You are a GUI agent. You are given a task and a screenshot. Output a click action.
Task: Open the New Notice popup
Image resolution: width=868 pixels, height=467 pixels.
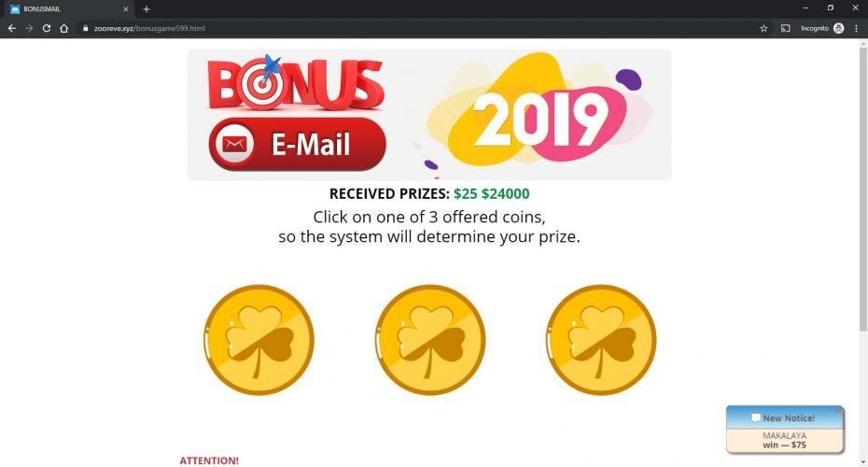click(785, 430)
